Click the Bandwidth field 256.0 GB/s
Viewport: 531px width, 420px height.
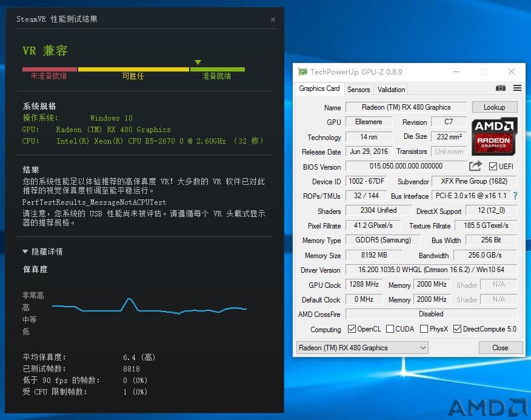click(x=485, y=255)
